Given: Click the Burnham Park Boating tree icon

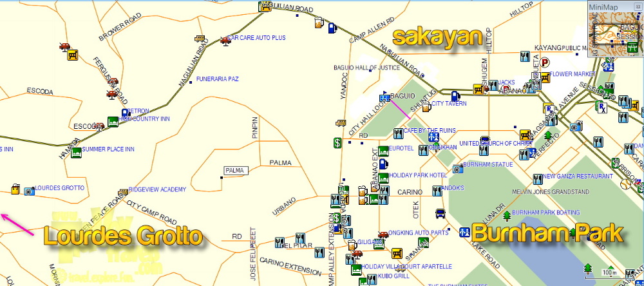Looking at the screenshot, I should coord(507,214).
